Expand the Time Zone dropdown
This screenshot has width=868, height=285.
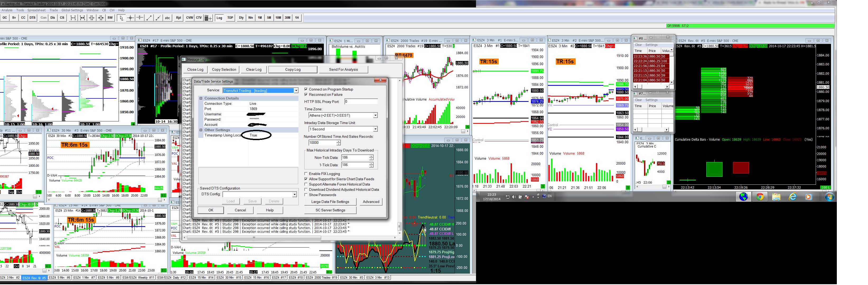click(375, 115)
